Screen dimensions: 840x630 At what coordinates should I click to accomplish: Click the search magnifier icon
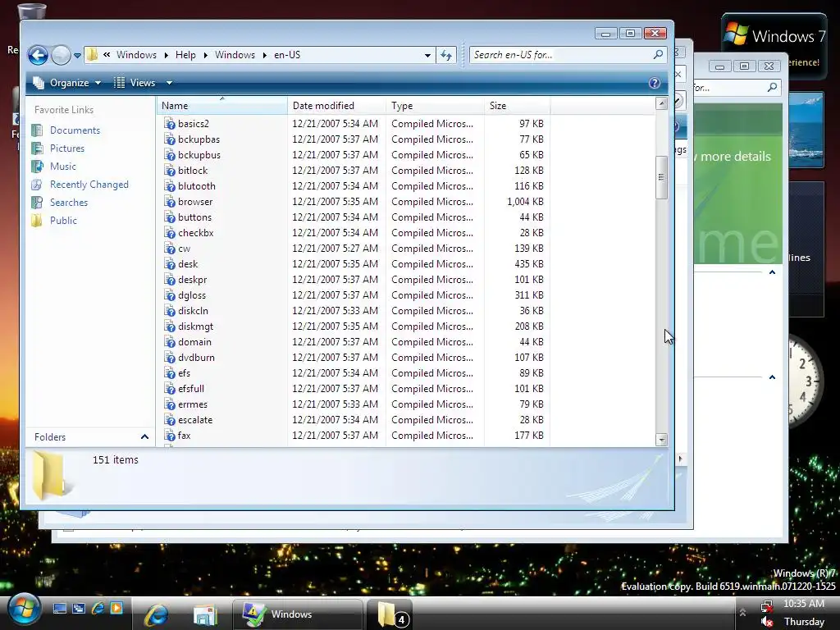(659, 54)
